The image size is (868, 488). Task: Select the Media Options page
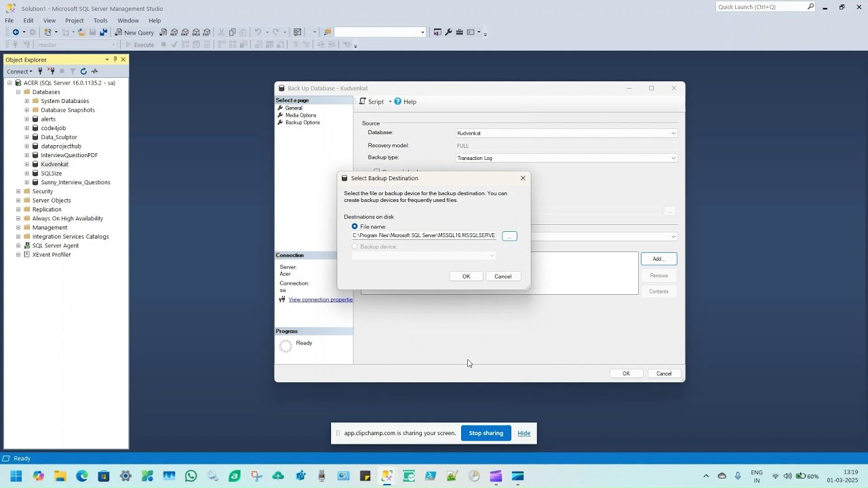click(x=300, y=115)
